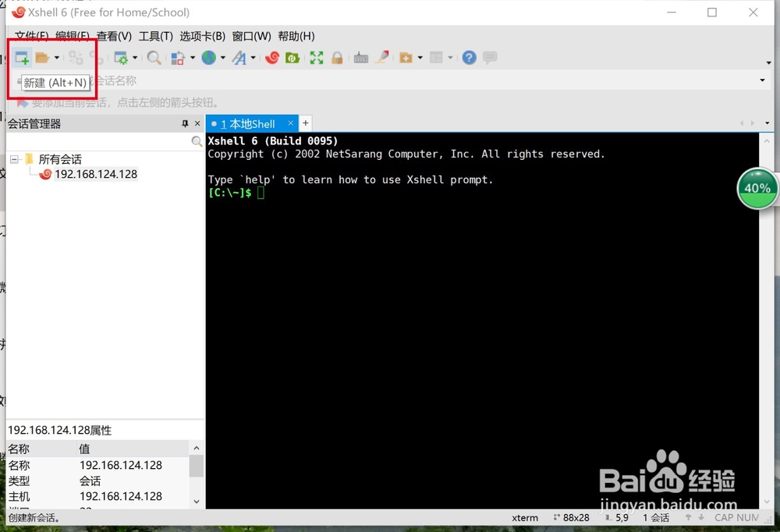
Task: Expand the color scheme dropdown arrow
Action: coord(193,58)
